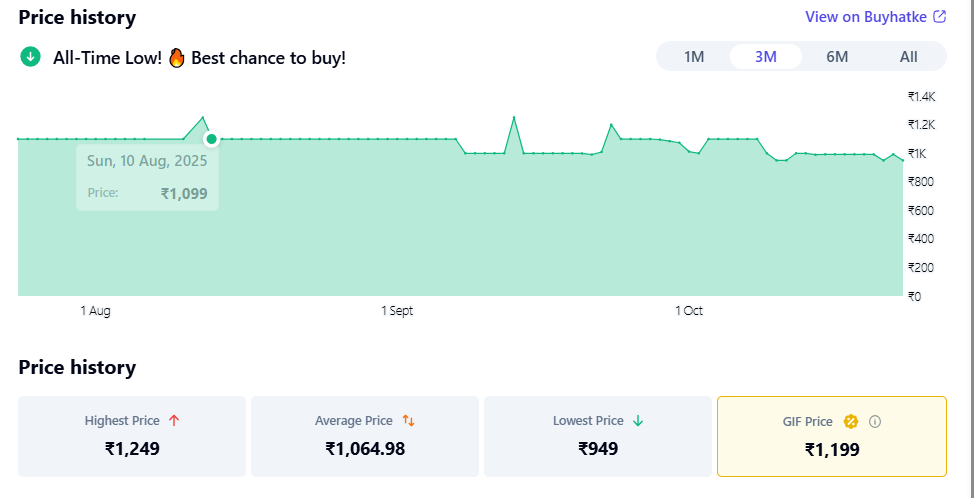Click the gold discount badge on GIF Price
Viewport: 974px width, 498px height.
[851, 422]
